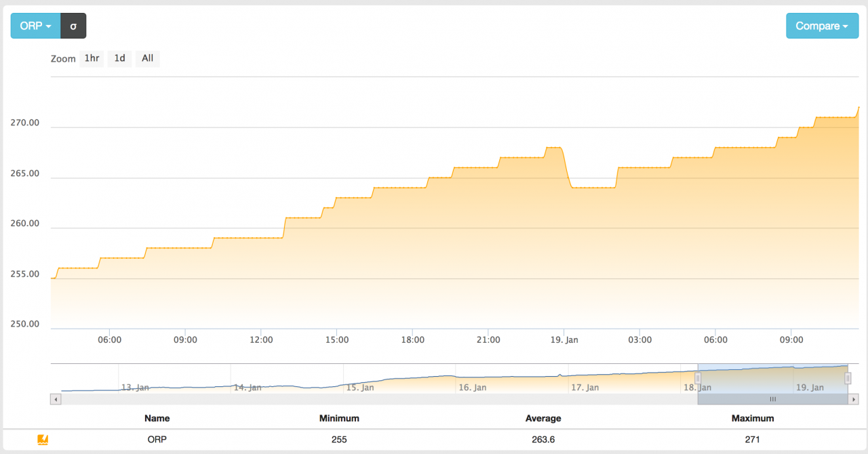Click the highlighted selection window in navigator
This screenshot has height=454, width=868.
772,379
